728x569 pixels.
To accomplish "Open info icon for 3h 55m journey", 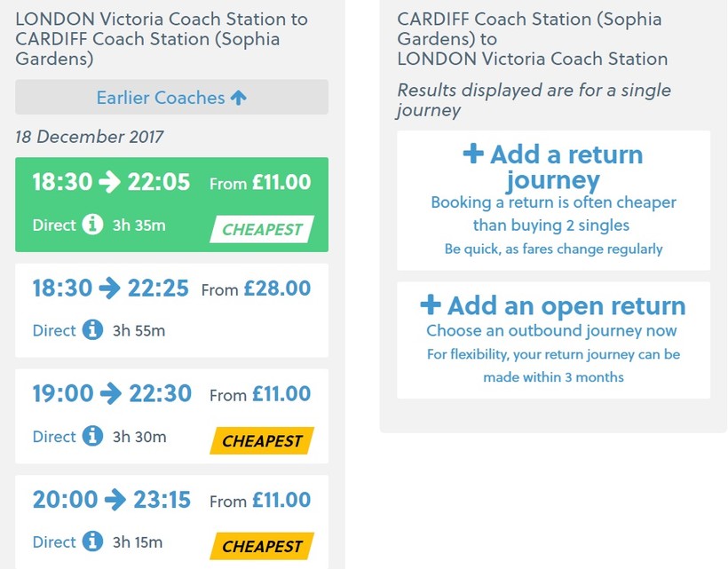I will click(x=92, y=330).
